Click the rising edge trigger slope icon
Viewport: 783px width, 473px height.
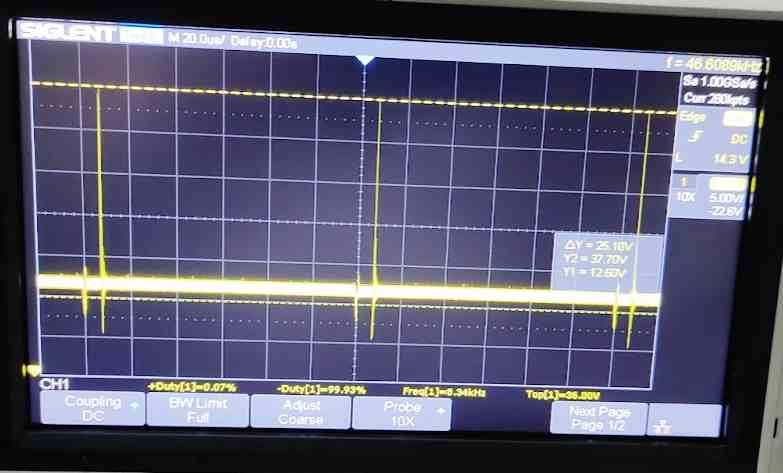click(x=696, y=136)
